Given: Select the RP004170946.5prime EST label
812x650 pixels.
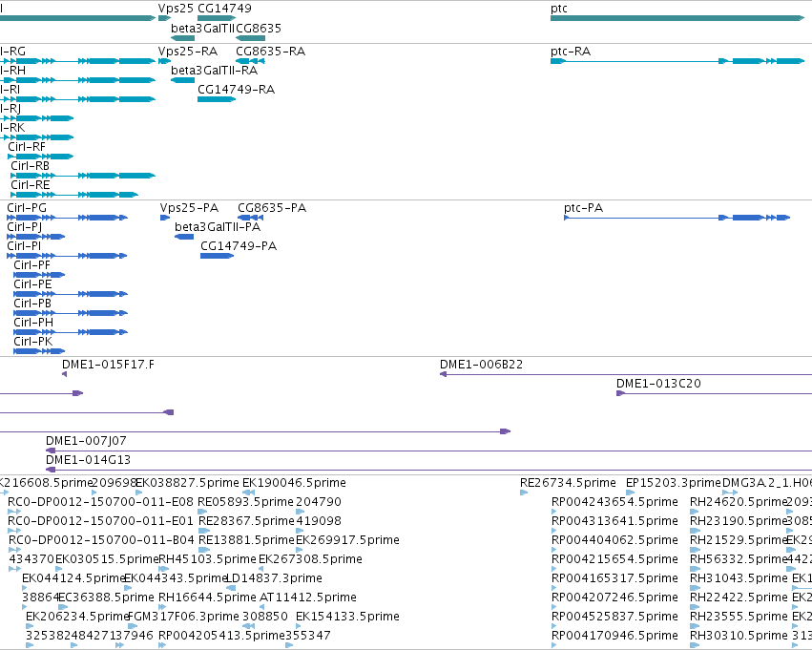Looking at the screenshot, I should point(614,636).
